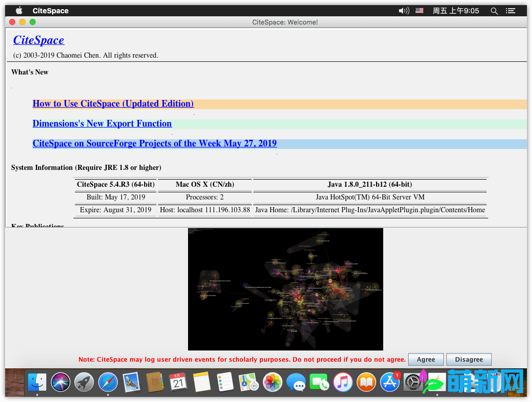Open Spotlight search magnifier icon
532x402 pixels.
tap(494, 11)
